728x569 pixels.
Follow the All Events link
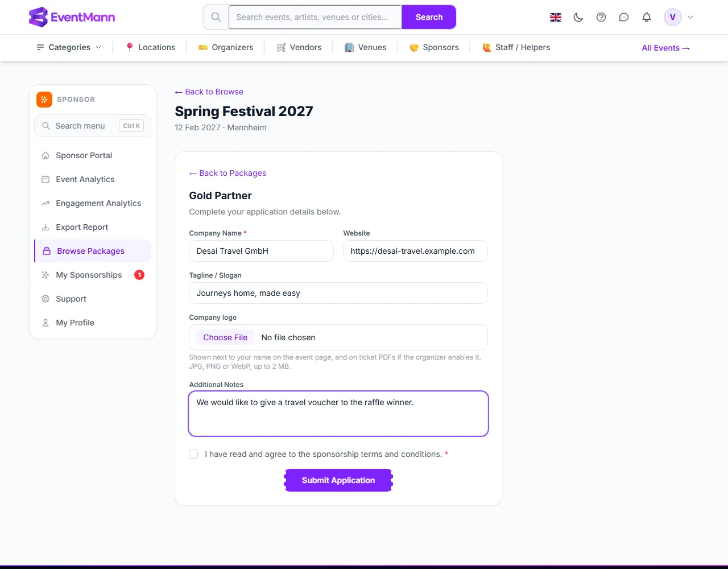[x=666, y=48]
